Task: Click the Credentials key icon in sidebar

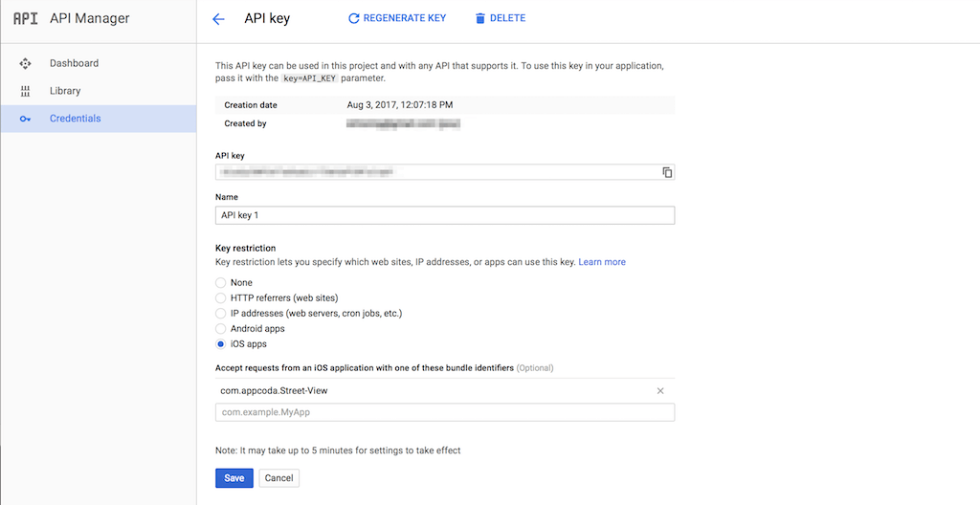Action: point(26,119)
